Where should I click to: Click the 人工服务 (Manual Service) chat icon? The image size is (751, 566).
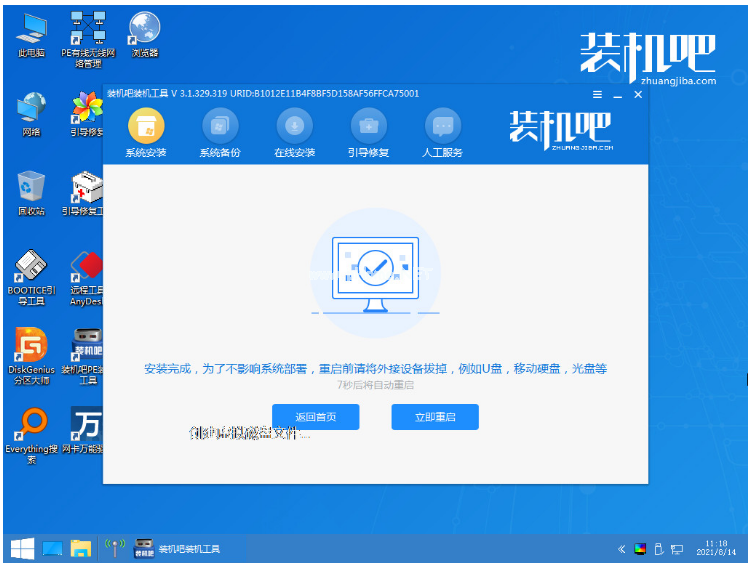[x=443, y=128]
